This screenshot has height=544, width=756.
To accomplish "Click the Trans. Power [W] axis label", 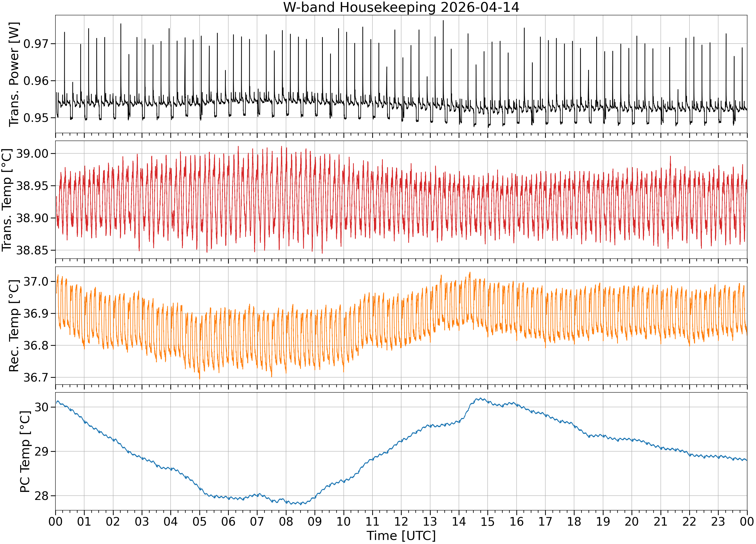I will click(14, 74).
